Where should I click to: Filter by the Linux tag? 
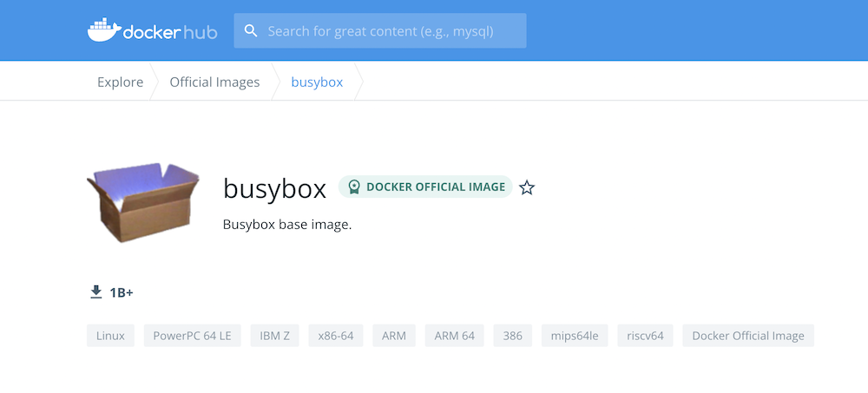pyautogui.click(x=110, y=336)
